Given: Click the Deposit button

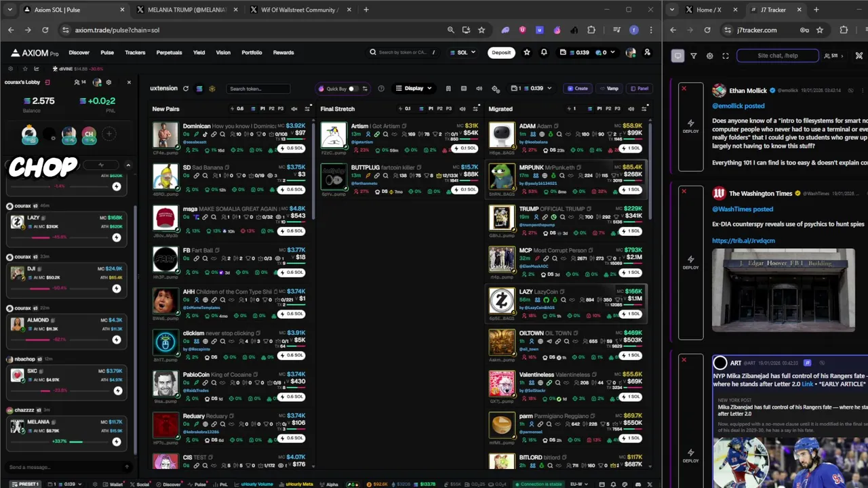Looking at the screenshot, I should click(x=501, y=52).
